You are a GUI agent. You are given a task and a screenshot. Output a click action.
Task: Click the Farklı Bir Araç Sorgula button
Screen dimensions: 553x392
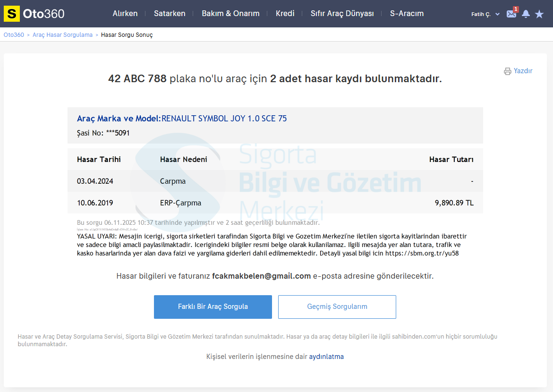pos(213,307)
